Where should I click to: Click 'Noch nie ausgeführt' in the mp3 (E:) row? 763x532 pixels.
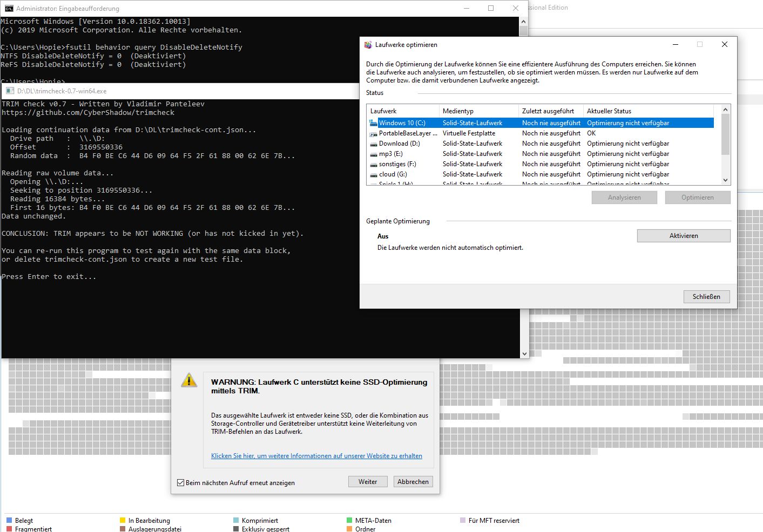551,154
